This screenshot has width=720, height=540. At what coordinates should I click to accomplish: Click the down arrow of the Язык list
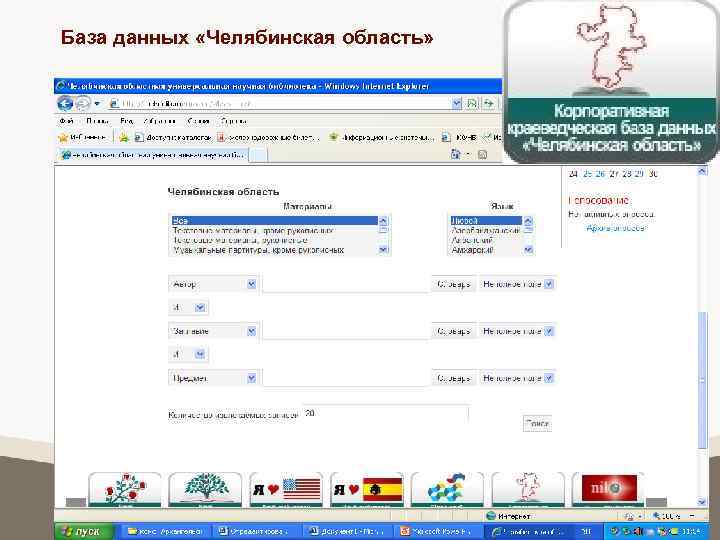[529, 250]
